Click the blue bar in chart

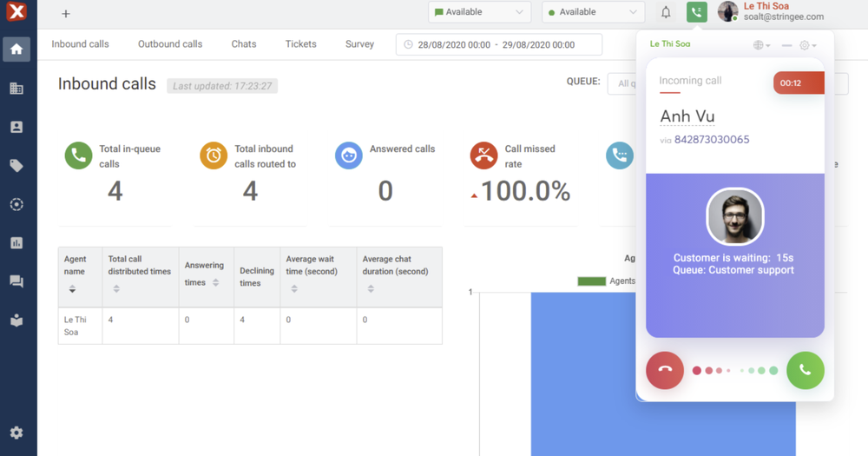pyautogui.click(x=663, y=374)
